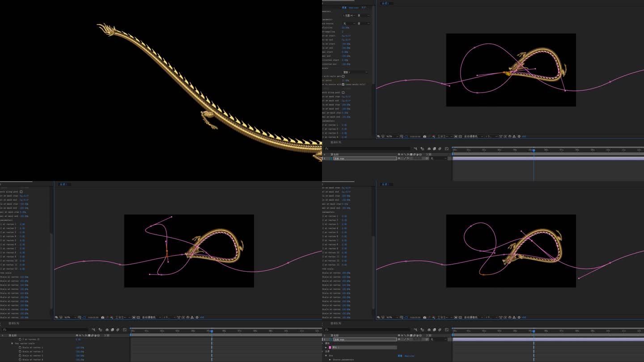644x362 pixels.
Task: Open 蒙版 1 mask dropdown in top-right effects panel
Action: (356, 72)
